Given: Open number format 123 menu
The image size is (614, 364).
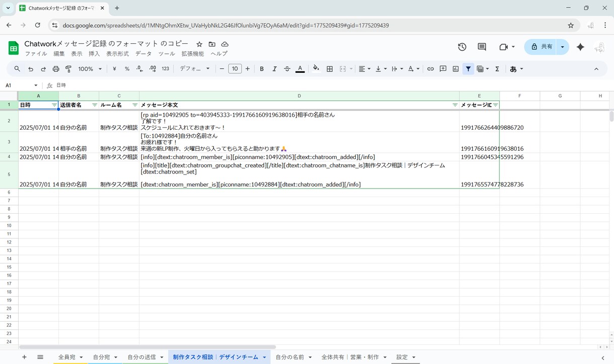Looking at the screenshot, I should 165,69.
